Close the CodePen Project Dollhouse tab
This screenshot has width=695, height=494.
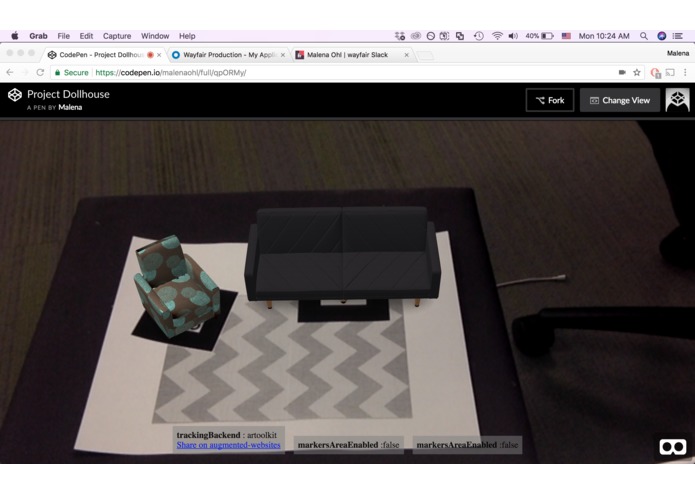point(159,55)
